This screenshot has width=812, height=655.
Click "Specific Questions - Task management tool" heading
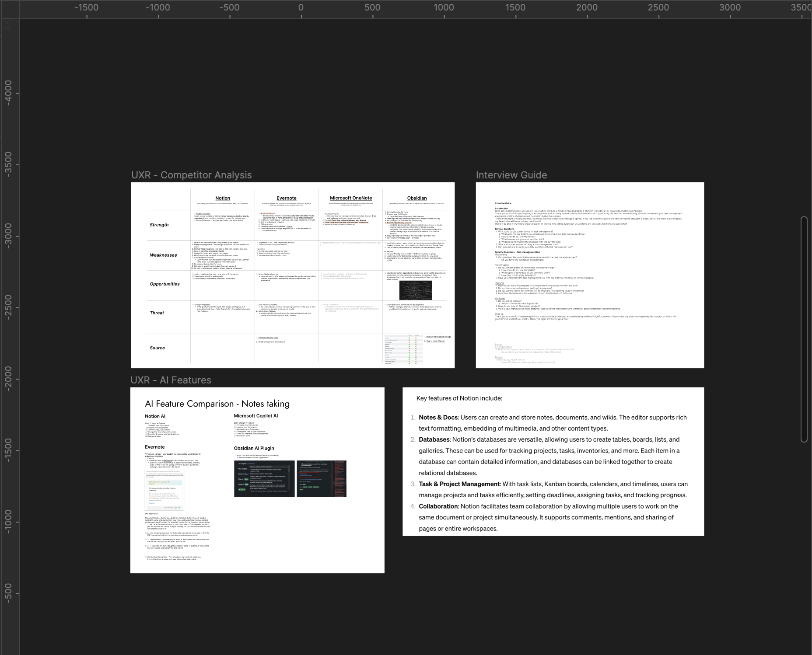click(x=518, y=252)
